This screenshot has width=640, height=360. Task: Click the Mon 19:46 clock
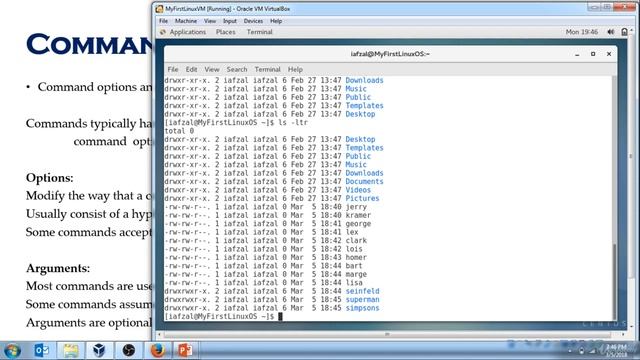pos(582,32)
